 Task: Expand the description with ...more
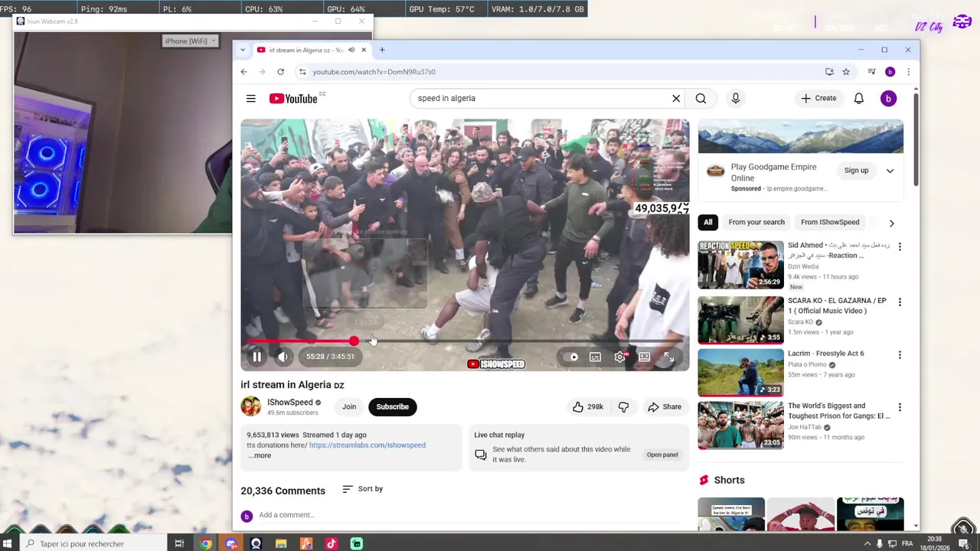[x=260, y=455]
